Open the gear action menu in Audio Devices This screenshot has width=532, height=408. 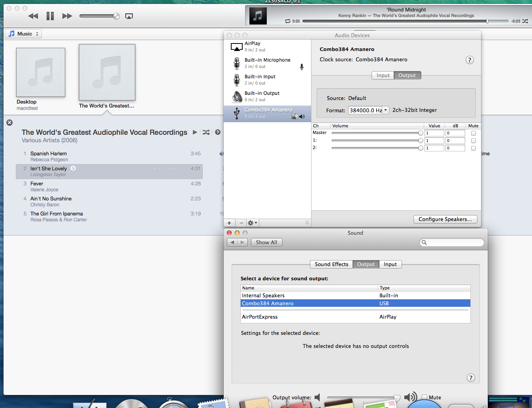pos(252,223)
